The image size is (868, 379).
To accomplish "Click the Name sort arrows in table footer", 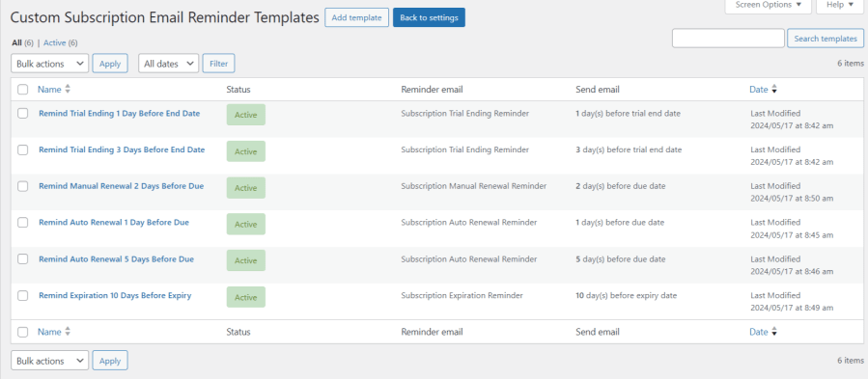I will [68, 332].
